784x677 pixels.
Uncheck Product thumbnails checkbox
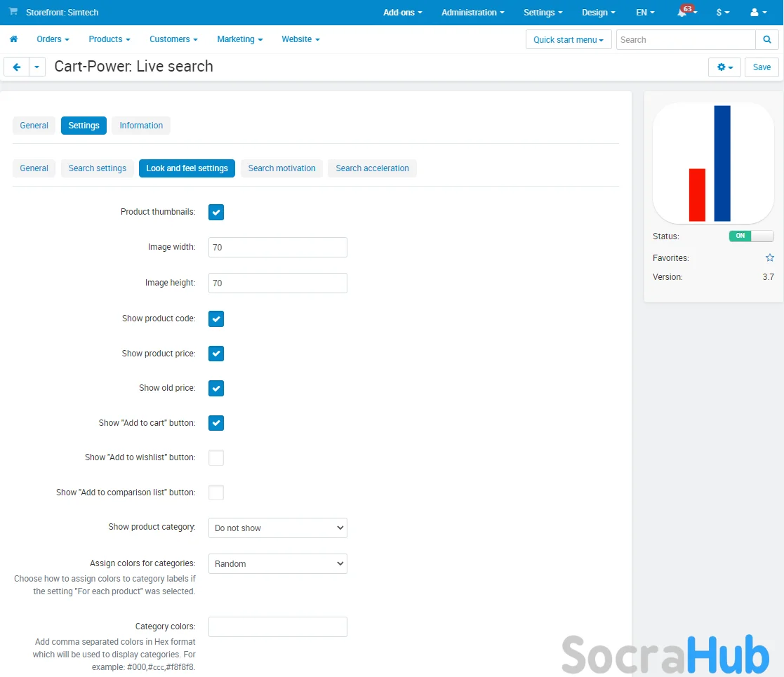coord(216,212)
